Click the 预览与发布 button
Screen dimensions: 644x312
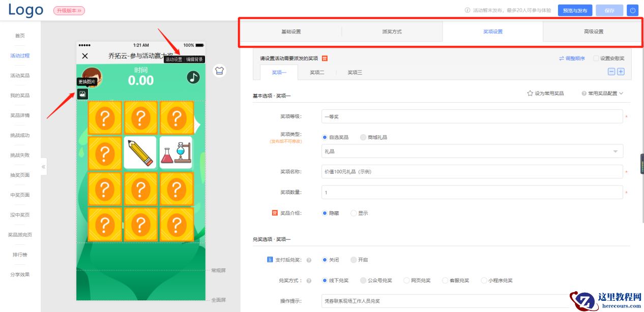tap(575, 10)
